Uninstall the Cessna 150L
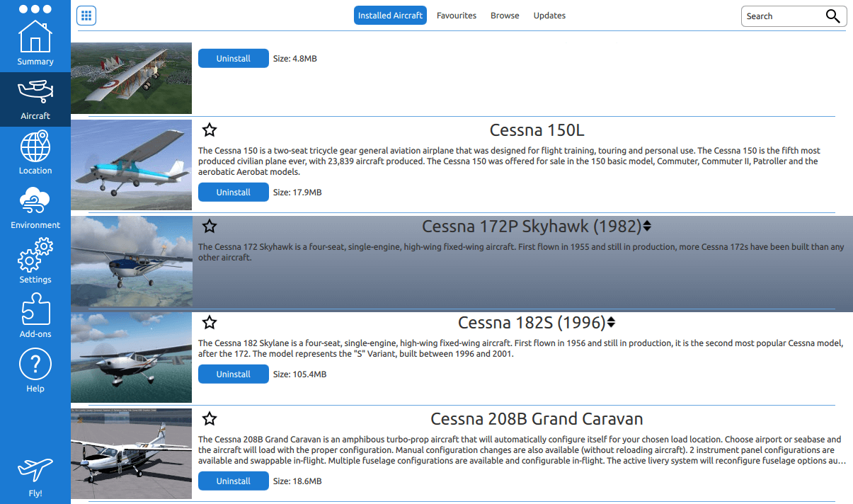Viewport: 853px width, 504px height. point(234,193)
